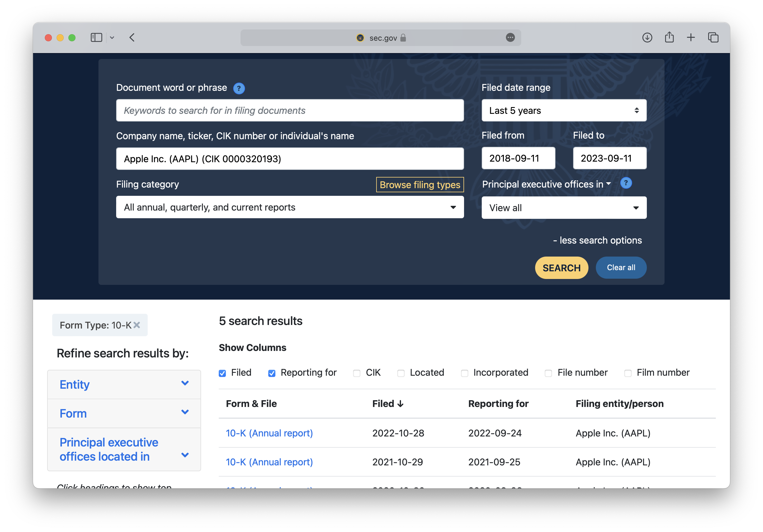Click the Filed to date field
763x532 pixels.
click(x=609, y=158)
